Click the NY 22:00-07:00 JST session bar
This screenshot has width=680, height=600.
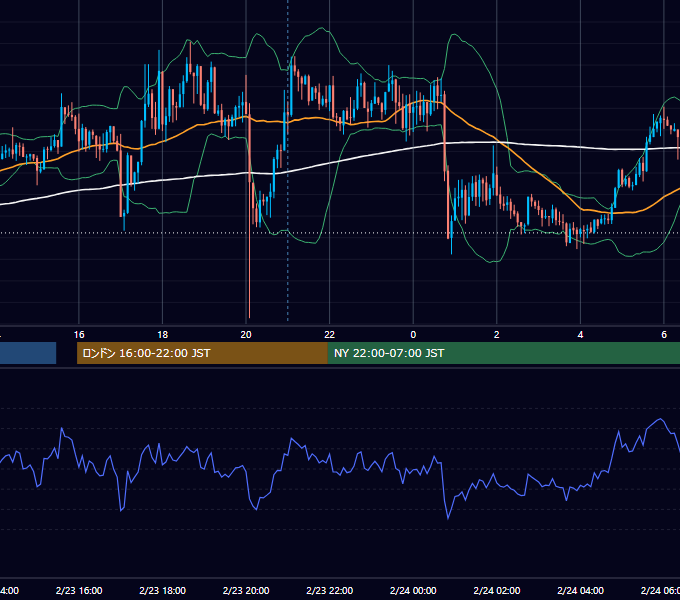(x=503, y=353)
